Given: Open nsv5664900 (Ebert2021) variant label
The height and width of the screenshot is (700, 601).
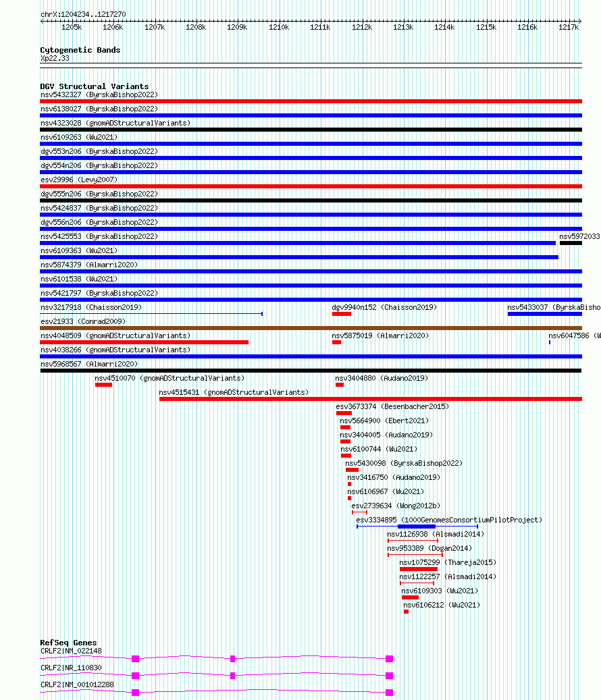Looking at the screenshot, I should pos(384,421).
